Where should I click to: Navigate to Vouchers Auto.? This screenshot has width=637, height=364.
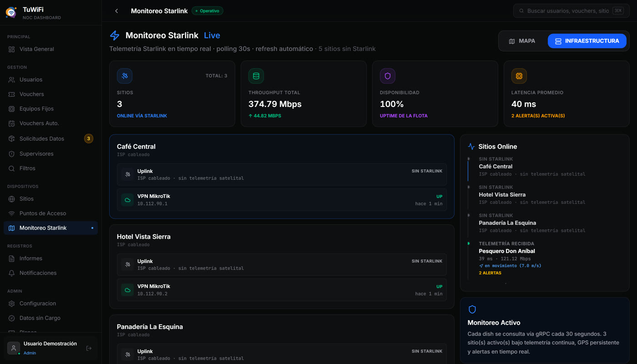pyautogui.click(x=51, y=123)
